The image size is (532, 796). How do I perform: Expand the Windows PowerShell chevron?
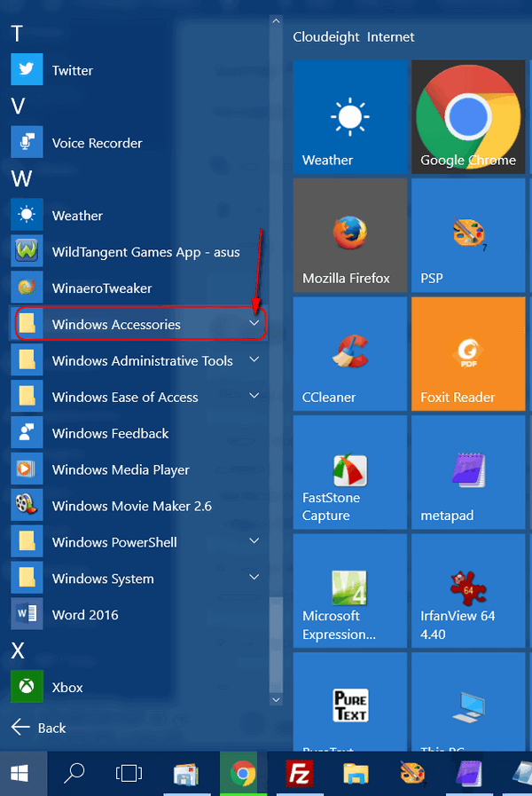tap(254, 540)
